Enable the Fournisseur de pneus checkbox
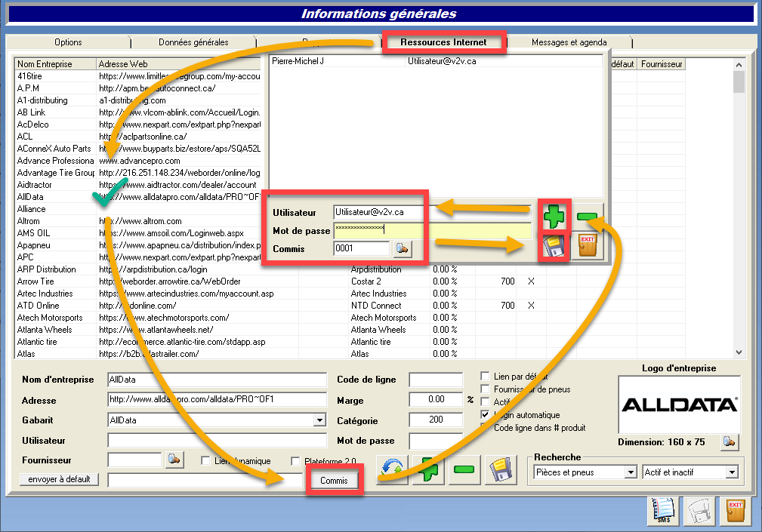 (485, 389)
